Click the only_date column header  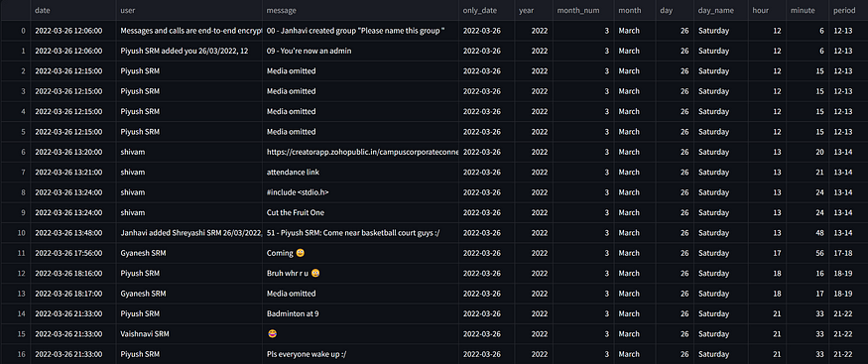[487, 11]
